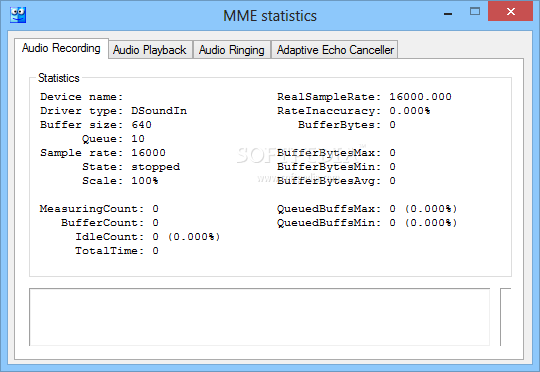
Task: Click the IdleCount percentage '(0.000%)'
Action: coord(194,237)
